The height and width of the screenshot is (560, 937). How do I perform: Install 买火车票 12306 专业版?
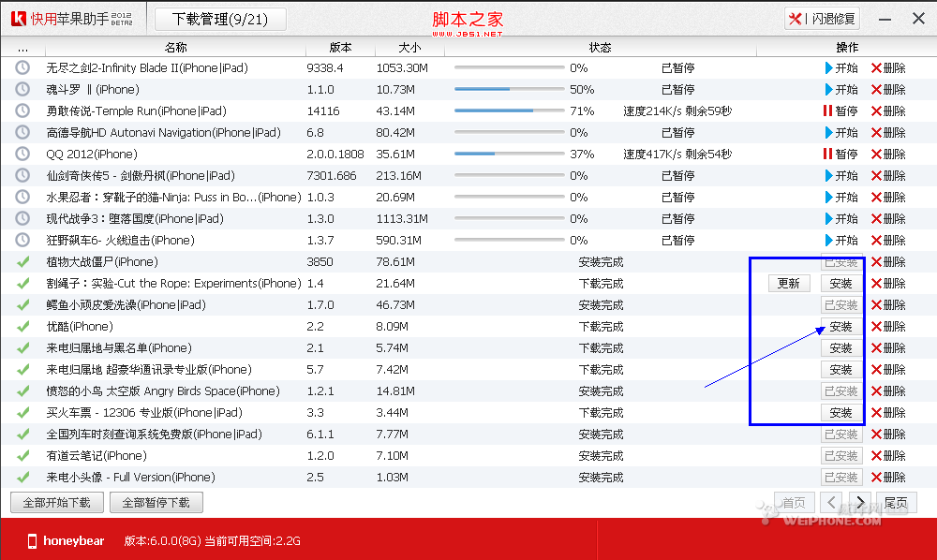pos(841,413)
